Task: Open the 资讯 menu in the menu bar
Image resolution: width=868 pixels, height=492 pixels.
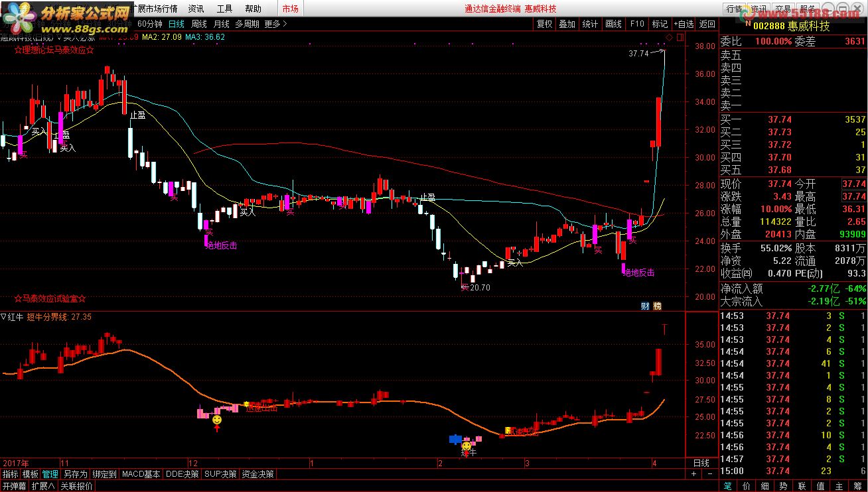Action: point(196,9)
